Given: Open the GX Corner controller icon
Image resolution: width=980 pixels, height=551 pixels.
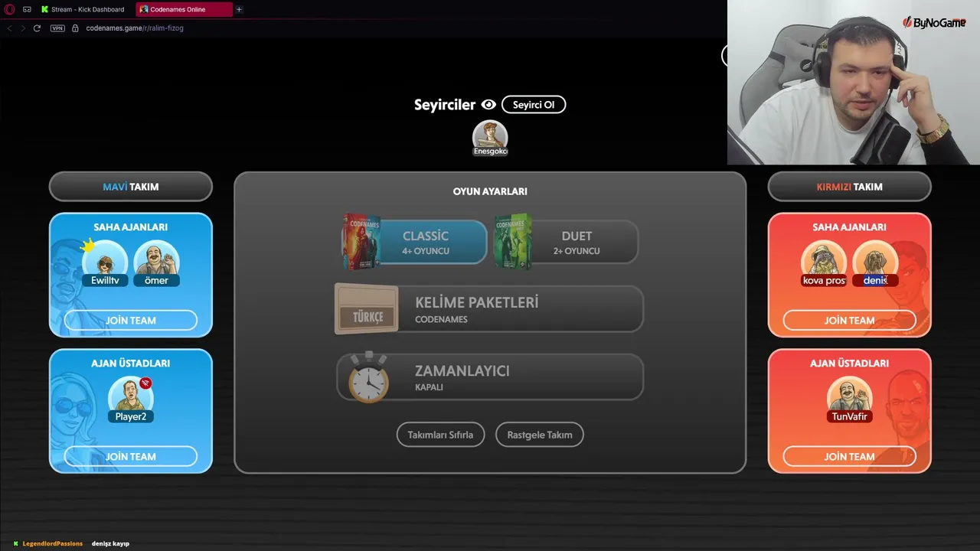Looking at the screenshot, I should [x=27, y=9].
